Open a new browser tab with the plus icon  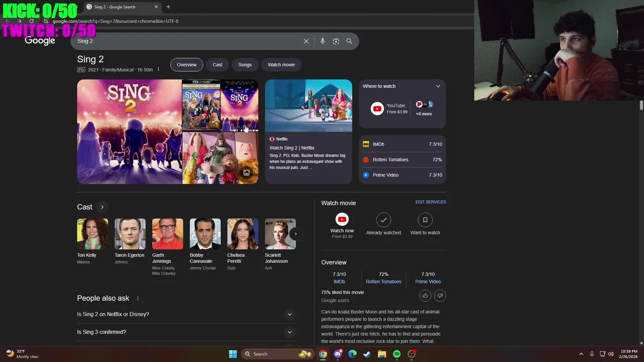pyautogui.click(x=168, y=7)
